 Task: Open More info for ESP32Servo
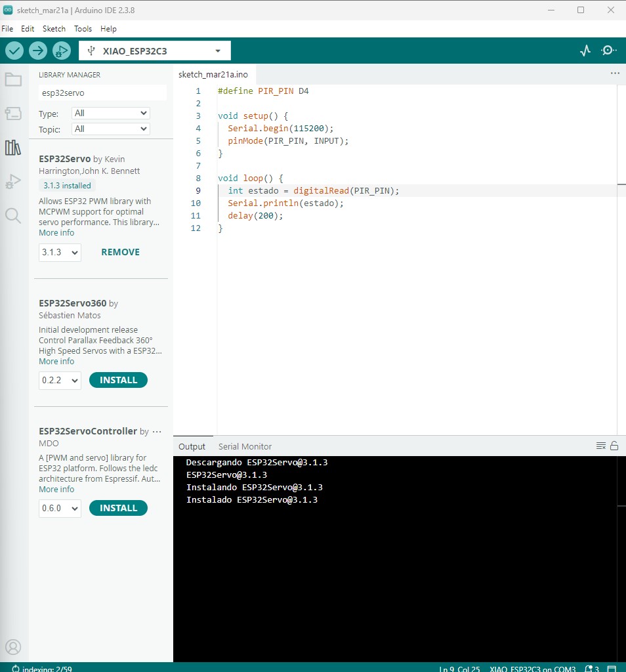tap(56, 233)
